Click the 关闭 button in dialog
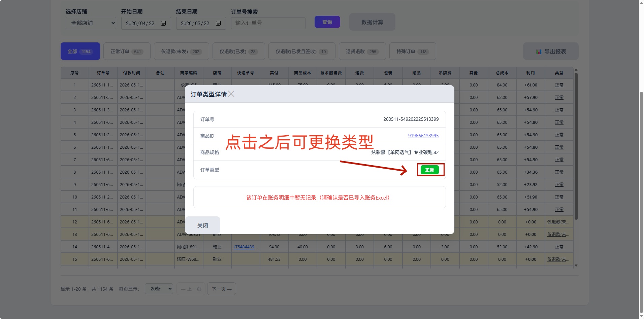 [x=203, y=225]
